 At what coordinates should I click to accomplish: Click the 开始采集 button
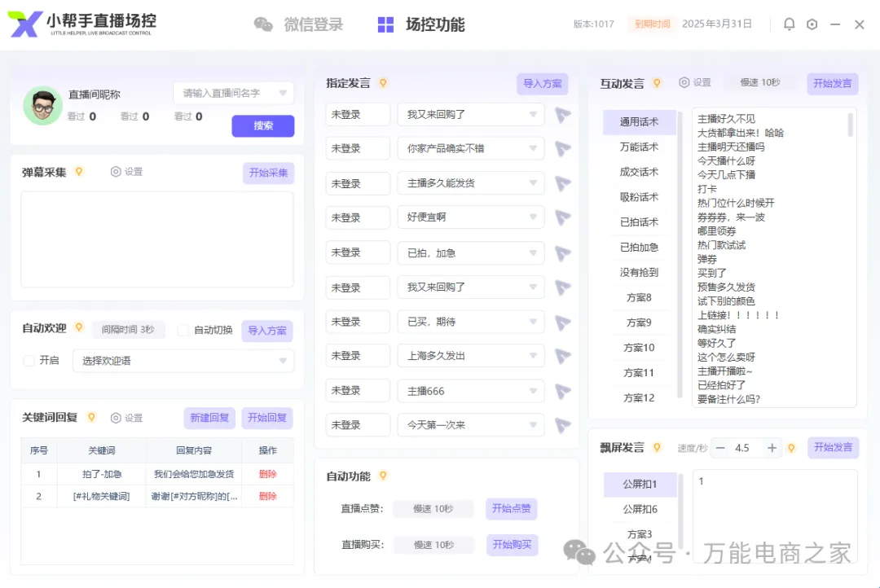click(x=268, y=173)
